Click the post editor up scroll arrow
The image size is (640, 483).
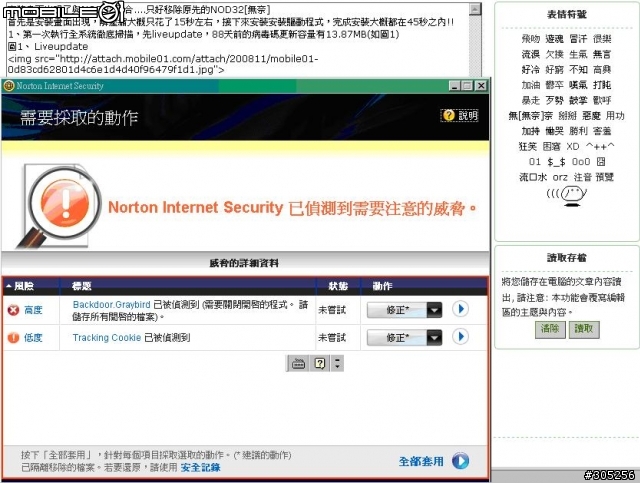(x=475, y=9)
